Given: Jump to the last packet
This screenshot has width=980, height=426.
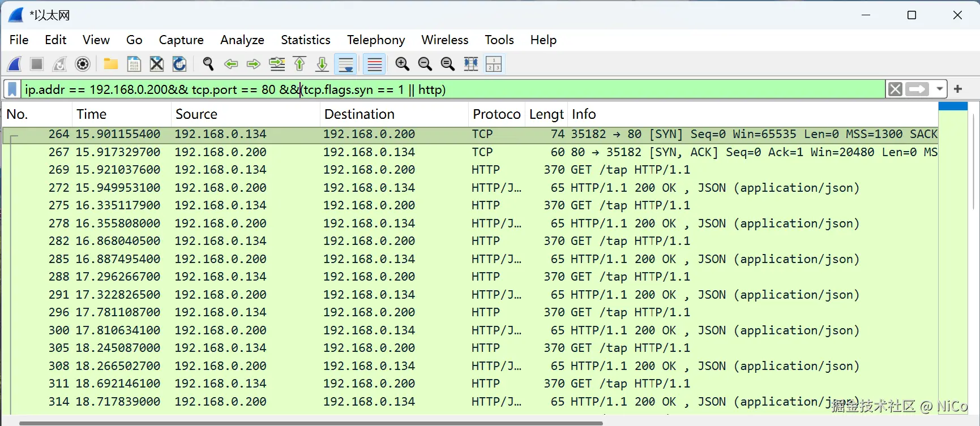Looking at the screenshot, I should [322, 64].
